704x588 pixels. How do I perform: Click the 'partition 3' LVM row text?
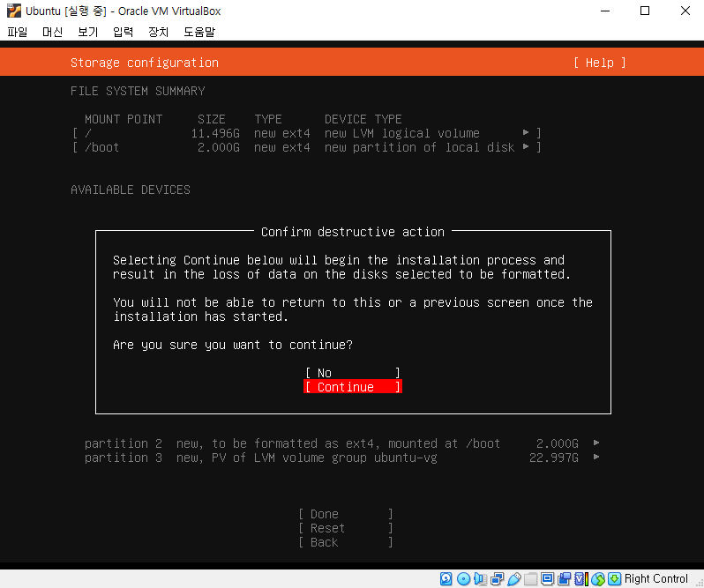click(260, 458)
